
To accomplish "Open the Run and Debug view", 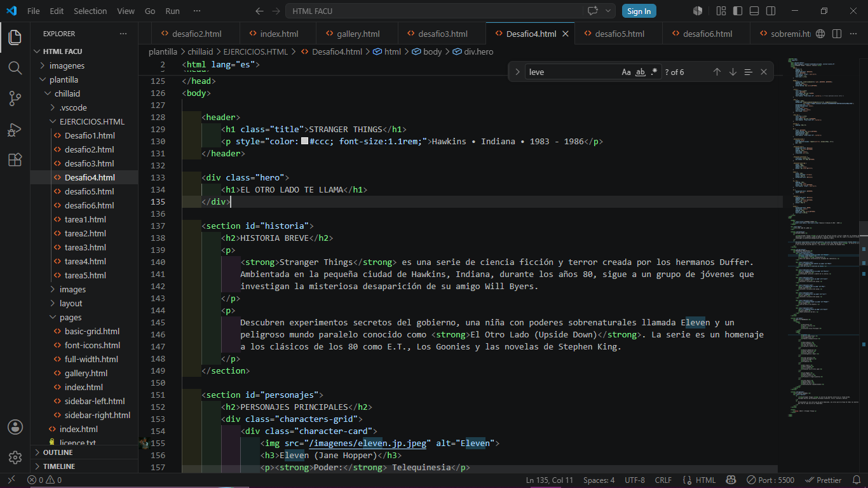I will [15, 129].
